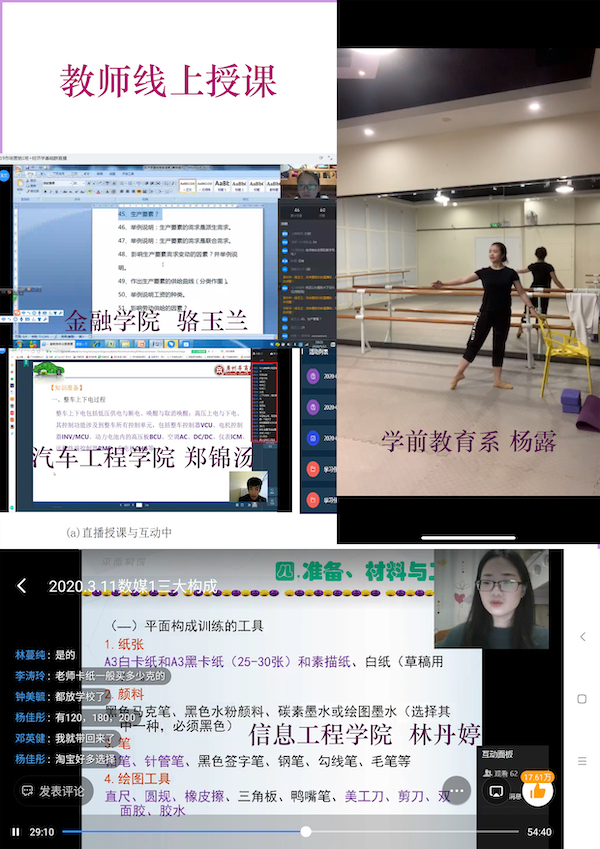Tap the orange thumbs-up like button
Viewport: 600px width, 849px height.
click(x=538, y=790)
